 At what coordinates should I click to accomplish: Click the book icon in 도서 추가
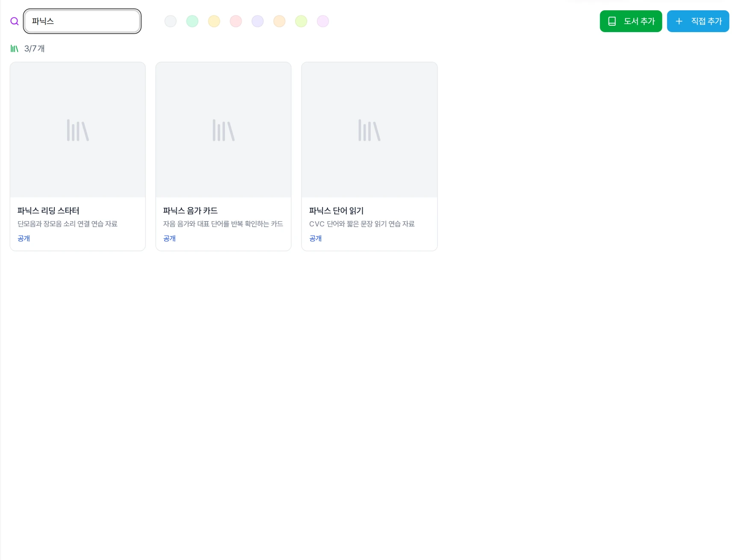pyautogui.click(x=612, y=21)
